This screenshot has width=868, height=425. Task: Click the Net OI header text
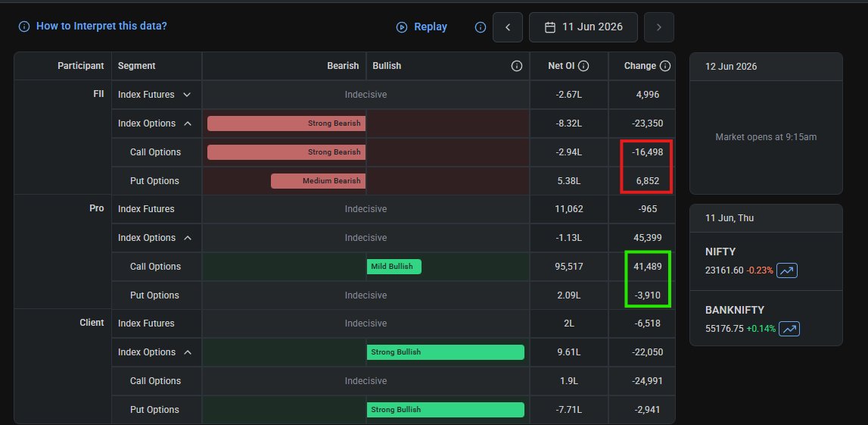[x=562, y=66]
